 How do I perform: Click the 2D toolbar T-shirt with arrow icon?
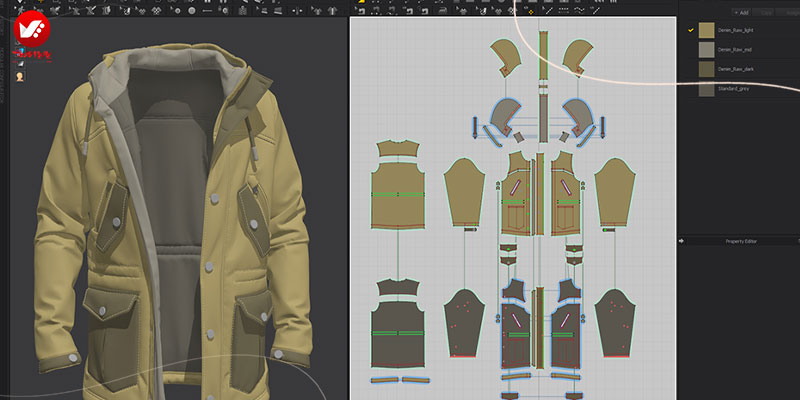point(462,10)
